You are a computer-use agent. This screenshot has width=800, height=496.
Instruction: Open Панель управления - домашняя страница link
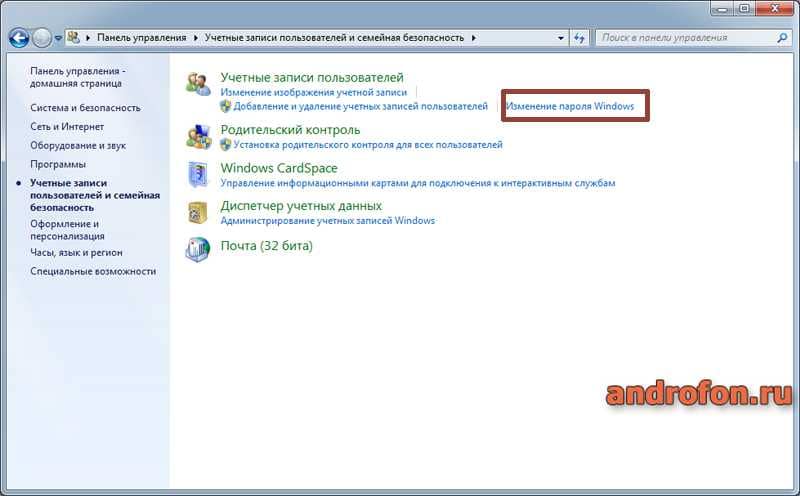pyautogui.click(x=78, y=77)
